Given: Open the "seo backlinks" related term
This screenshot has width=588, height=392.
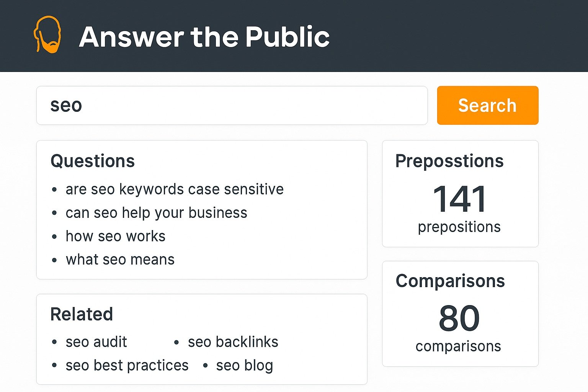Looking at the screenshot, I should (233, 342).
